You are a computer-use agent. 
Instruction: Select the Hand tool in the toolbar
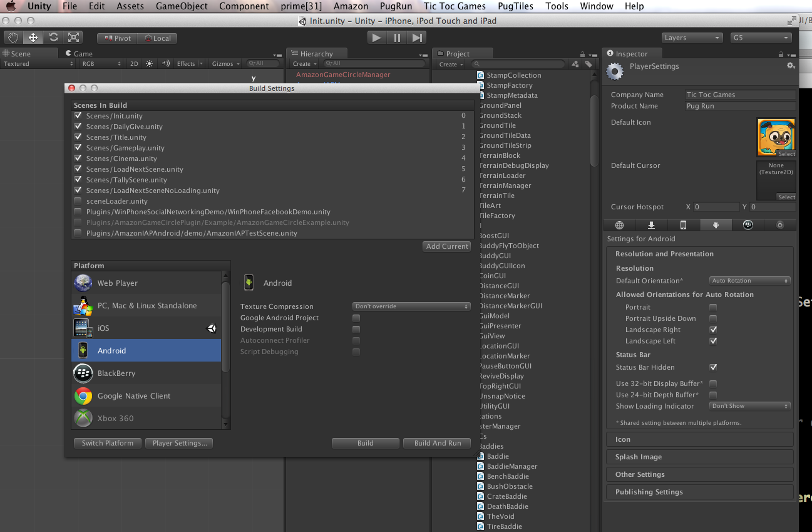point(13,38)
